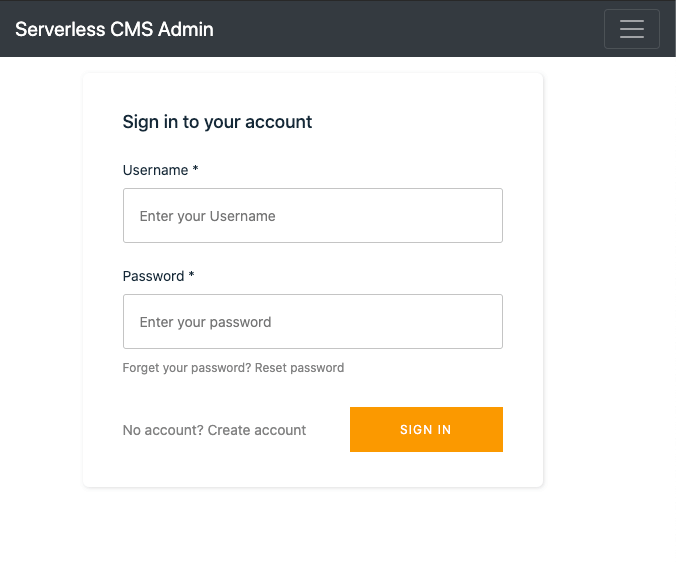
Task: Click white margin left of the sign-in card
Action: [x=40, y=280]
